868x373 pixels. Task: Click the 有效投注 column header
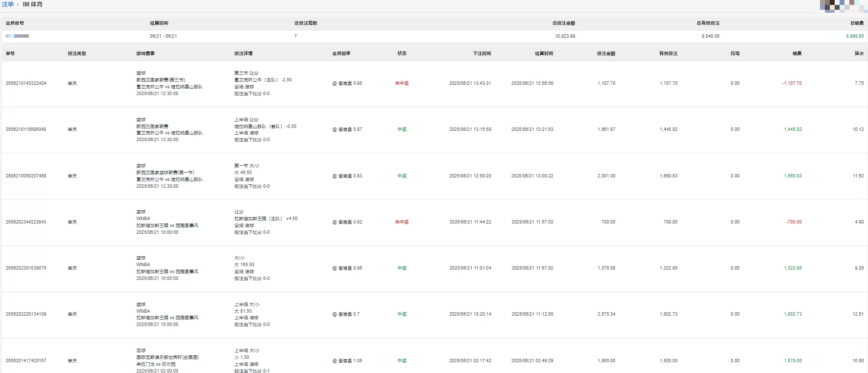click(x=669, y=53)
